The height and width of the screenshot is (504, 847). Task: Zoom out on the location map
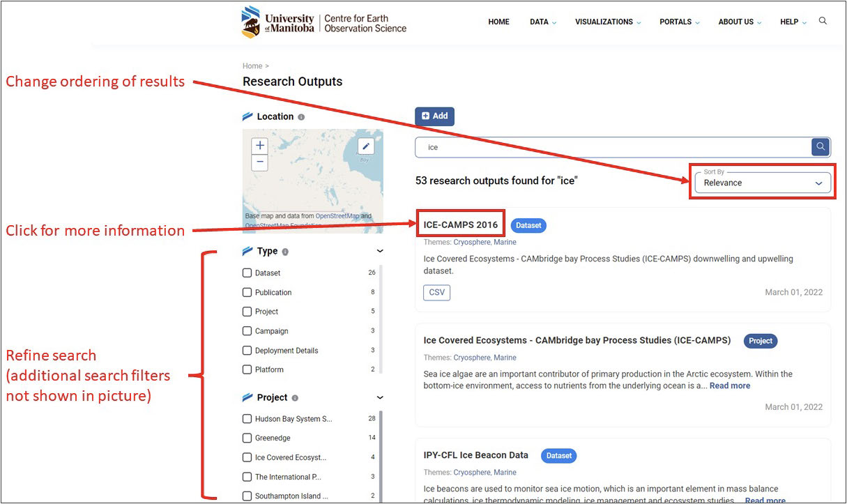[259, 162]
